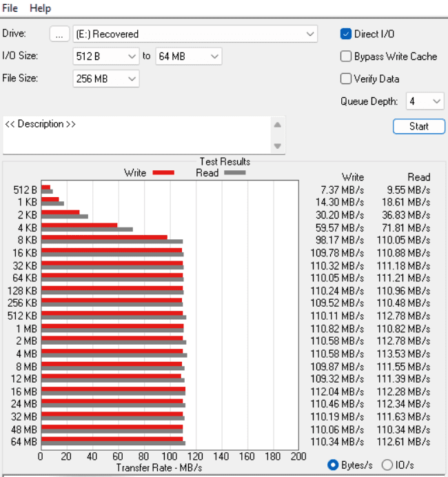Open the File menu
This screenshot has height=477, width=448.
coord(10,8)
